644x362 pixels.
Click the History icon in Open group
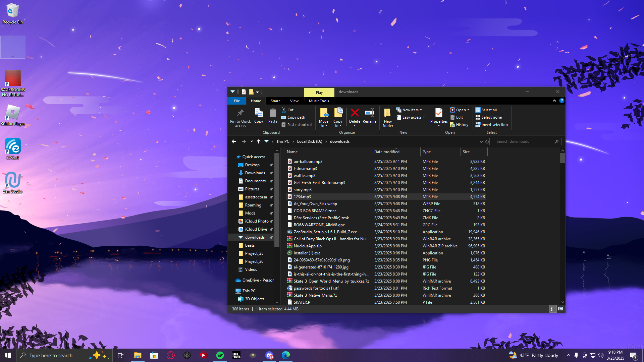click(459, 125)
